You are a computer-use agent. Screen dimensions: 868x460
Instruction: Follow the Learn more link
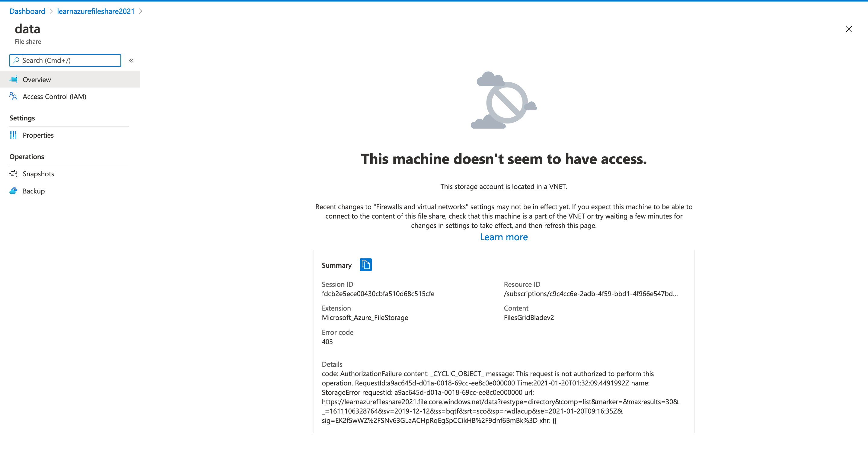[x=504, y=237]
